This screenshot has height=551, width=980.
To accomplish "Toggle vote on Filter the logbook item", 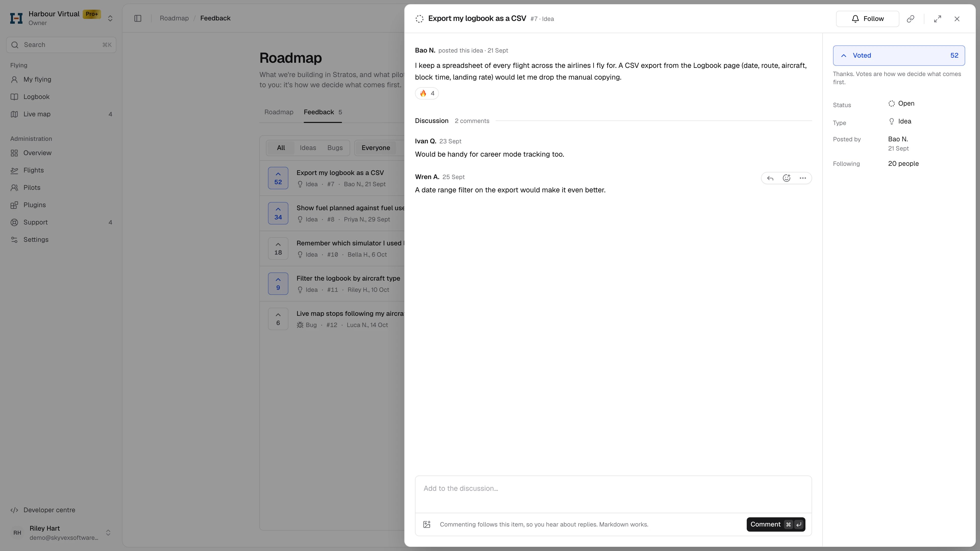I will [x=278, y=284].
